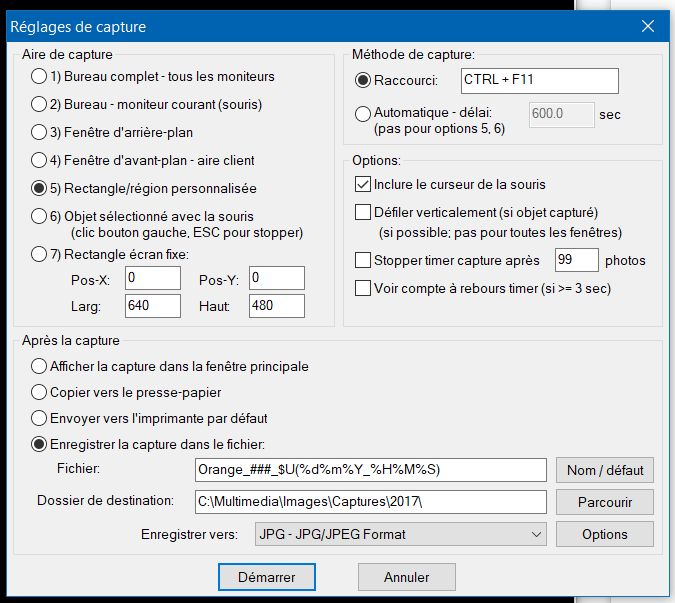
Task: Click the Pos-Y input field
Action: tap(277, 278)
